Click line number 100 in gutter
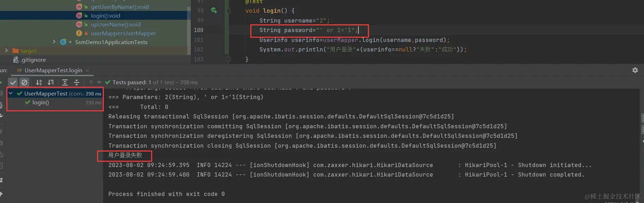The width and height of the screenshot is (644, 203). click(x=198, y=30)
